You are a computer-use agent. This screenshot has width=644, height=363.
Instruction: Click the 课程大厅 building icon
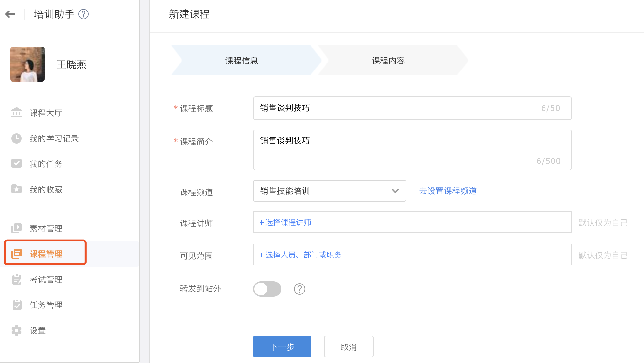(17, 113)
